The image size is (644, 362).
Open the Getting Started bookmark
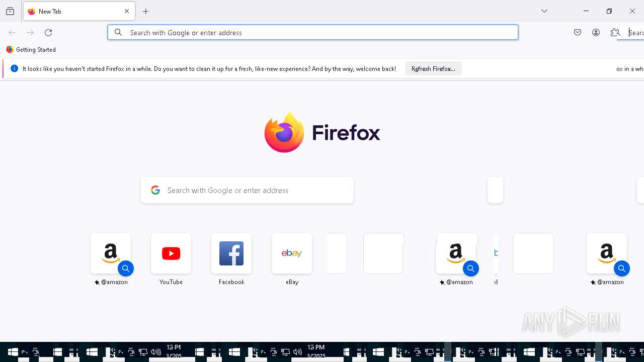click(31, 50)
